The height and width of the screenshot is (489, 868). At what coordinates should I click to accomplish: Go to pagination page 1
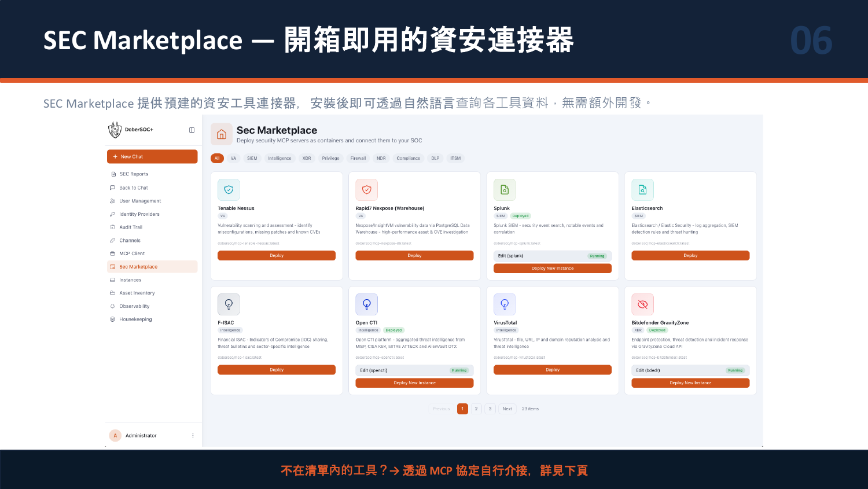point(462,409)
